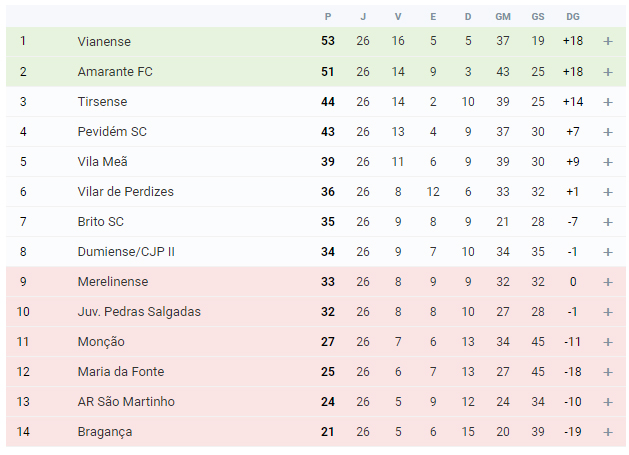Click plus icon for Vila Meã

click(608, 162)
